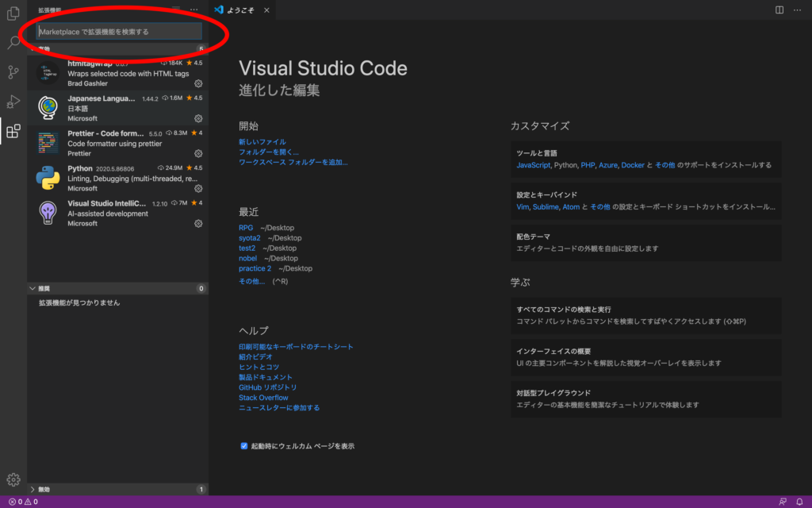Open 印刷可能なキーボードのチートシート link

pos(296,346)
